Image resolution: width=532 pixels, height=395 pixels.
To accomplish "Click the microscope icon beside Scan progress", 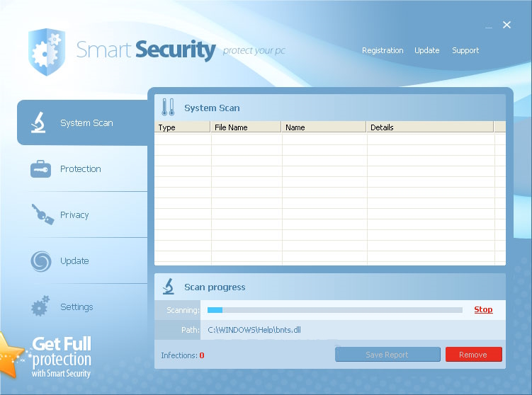I will pyautogui.click(x=169, y=287).
